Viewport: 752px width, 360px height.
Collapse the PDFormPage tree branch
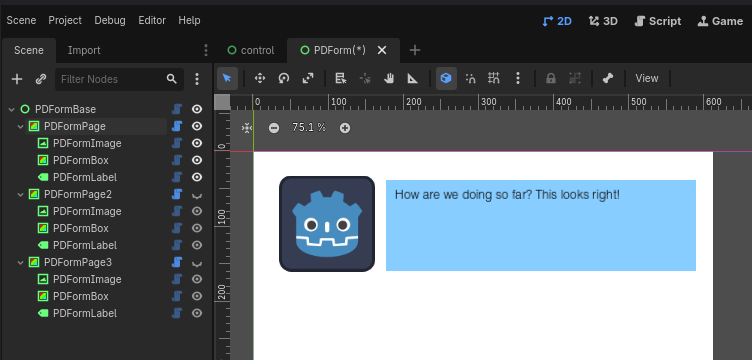tap(21, 127)
